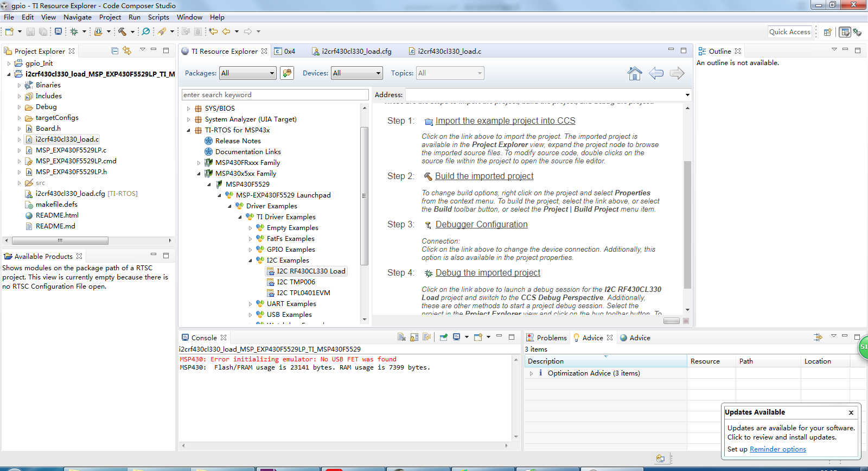Click the search keyword input field
Image resolution: width=868 pixels, height=471 pixels.
pyautogui.click(x=275, y=94)
